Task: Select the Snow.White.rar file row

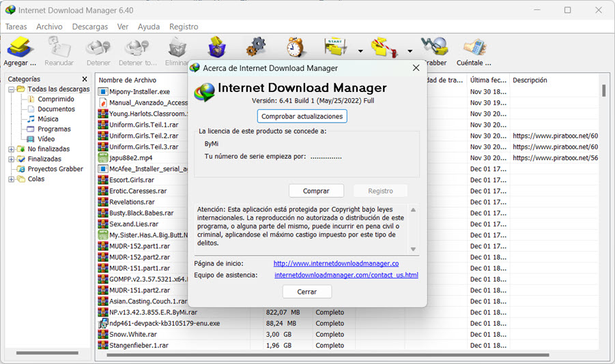Action: pos(347,334)
